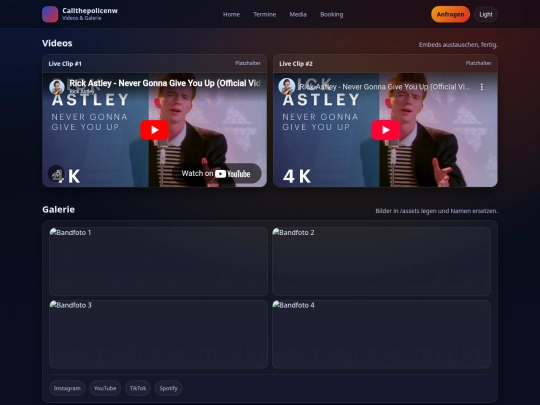Click the 'Embeds austauschen, fertig.' hint text
Screen dimensions: 540x405
(458, 45)
